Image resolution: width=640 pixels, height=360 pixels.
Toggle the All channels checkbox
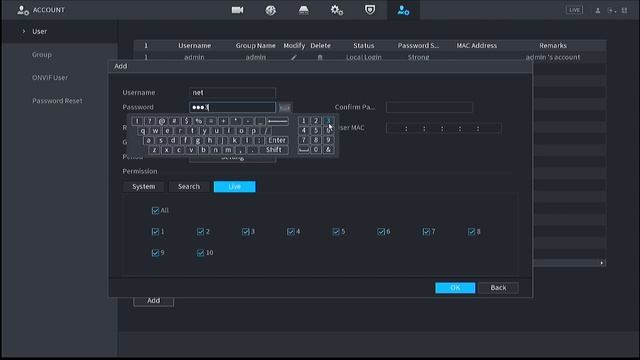[x=155, y=211]
